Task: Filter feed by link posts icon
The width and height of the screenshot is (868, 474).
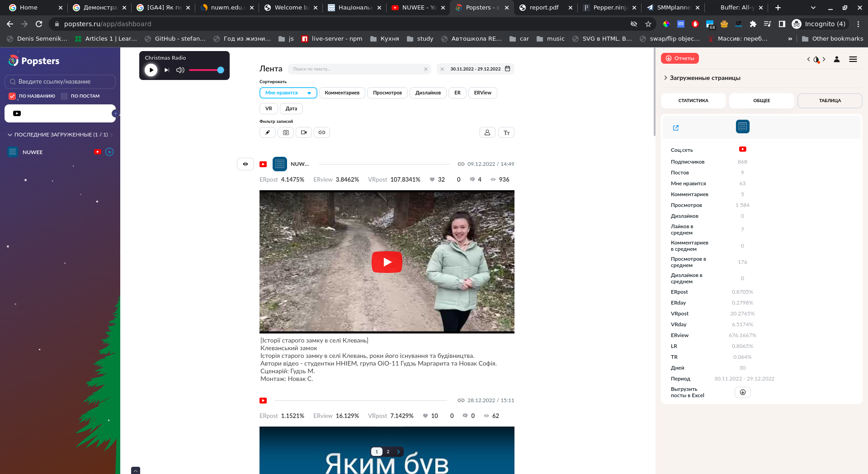Action: [322, 132]
